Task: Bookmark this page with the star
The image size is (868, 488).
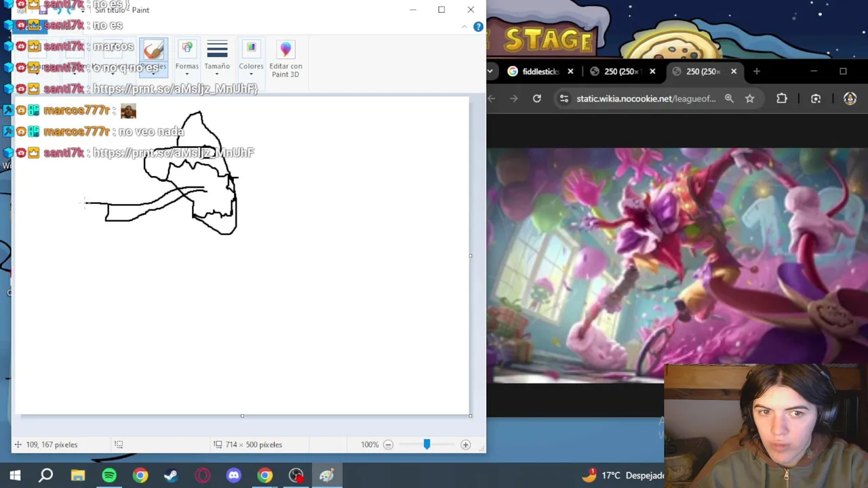Action: click(750, 99)
